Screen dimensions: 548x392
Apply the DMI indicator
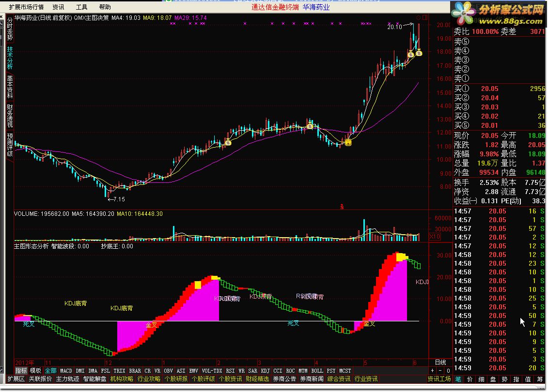pos(80,371)
